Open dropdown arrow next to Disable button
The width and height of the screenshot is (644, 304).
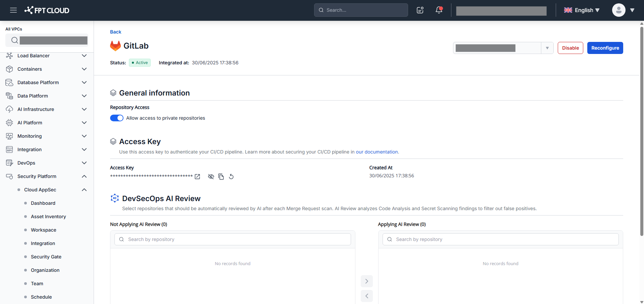tap(547, 48)
